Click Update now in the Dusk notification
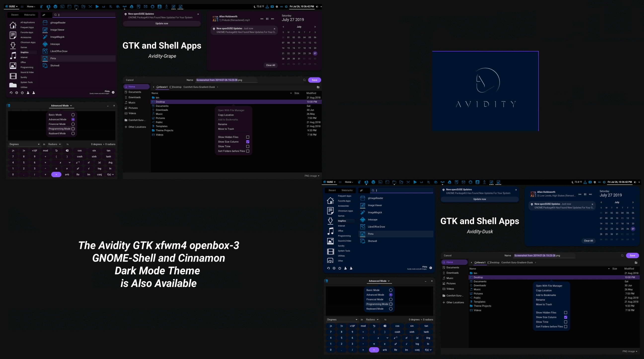The width and height of the screenshot is (644, 359). tap(480, 199)
